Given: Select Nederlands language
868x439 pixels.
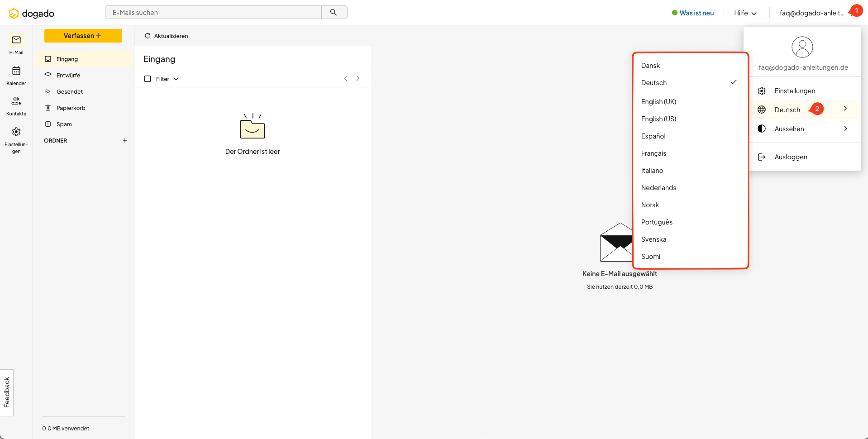Looking at the screenshot, I should (691, 188).
